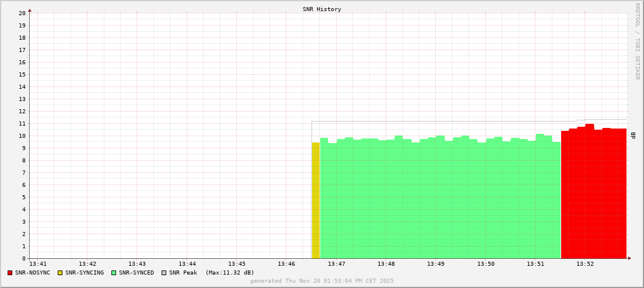Screen dimensions: 644x288
Task: Click the arrow atop the vertical axis
Action: (30, 10)
